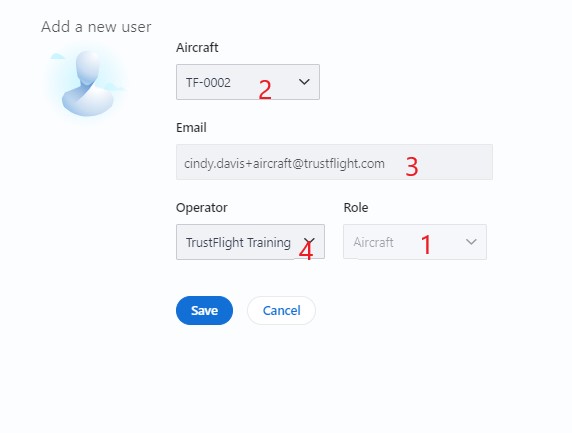Click the 'Add a new user' heading
Viewport: 572px width, 433px height.
pos(96,27)
